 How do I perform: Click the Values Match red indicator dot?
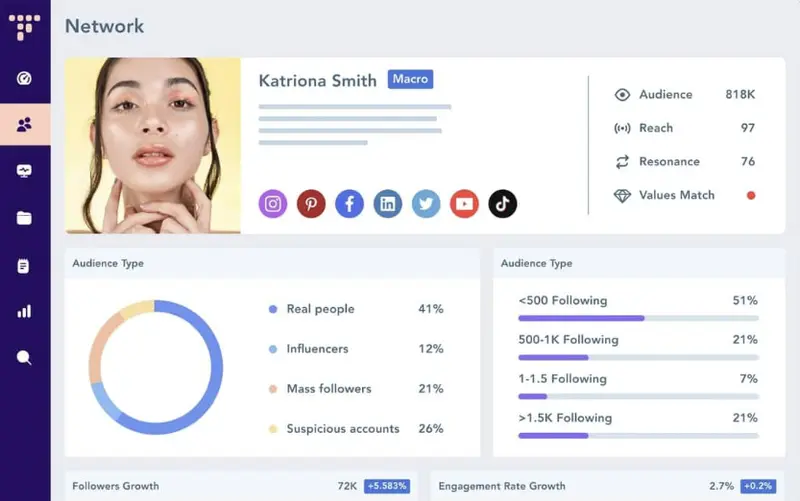[x=751, y=195]
